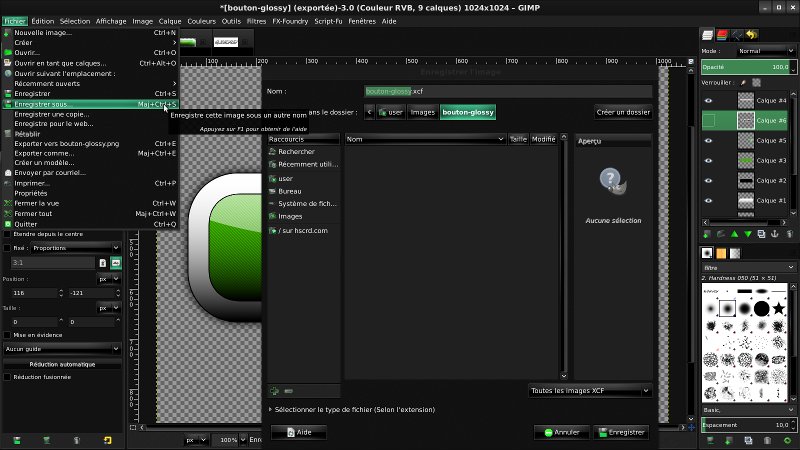Select the star brush in brush grid
800x450 pixels.
pos(779,308)
